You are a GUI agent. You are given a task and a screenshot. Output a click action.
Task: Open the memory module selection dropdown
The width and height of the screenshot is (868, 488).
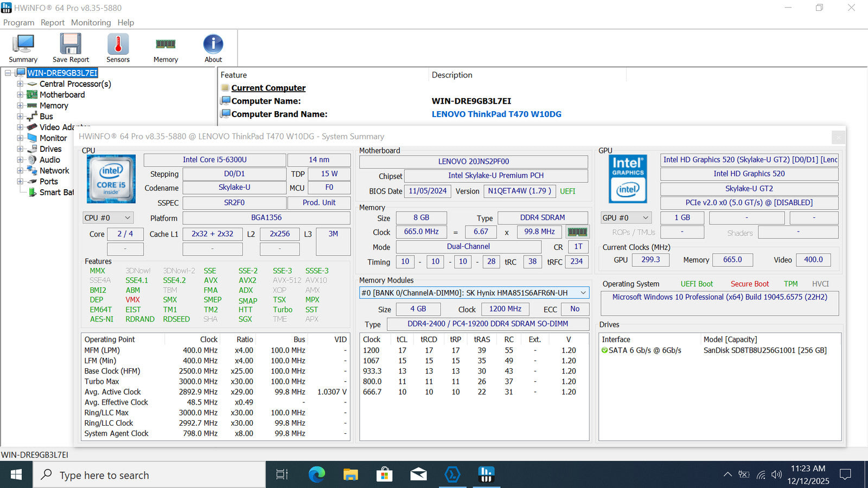point(474,293)
